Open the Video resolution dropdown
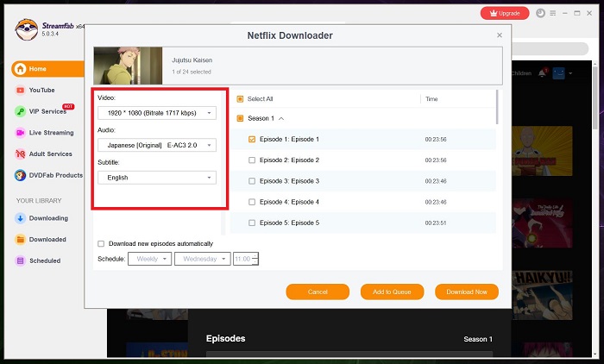The image size is (604, 364). (157, 113)
